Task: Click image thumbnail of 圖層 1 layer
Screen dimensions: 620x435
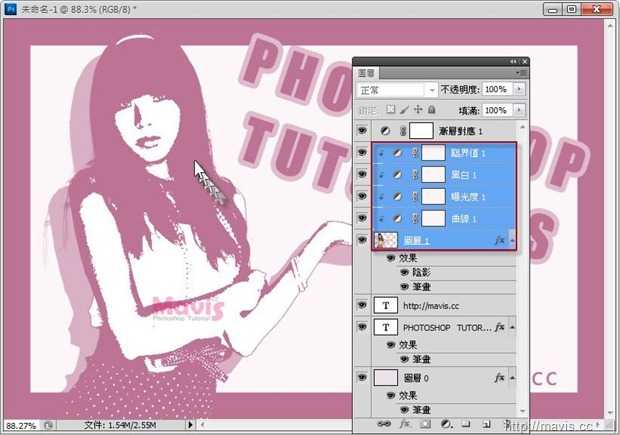Action: point(386,240)
